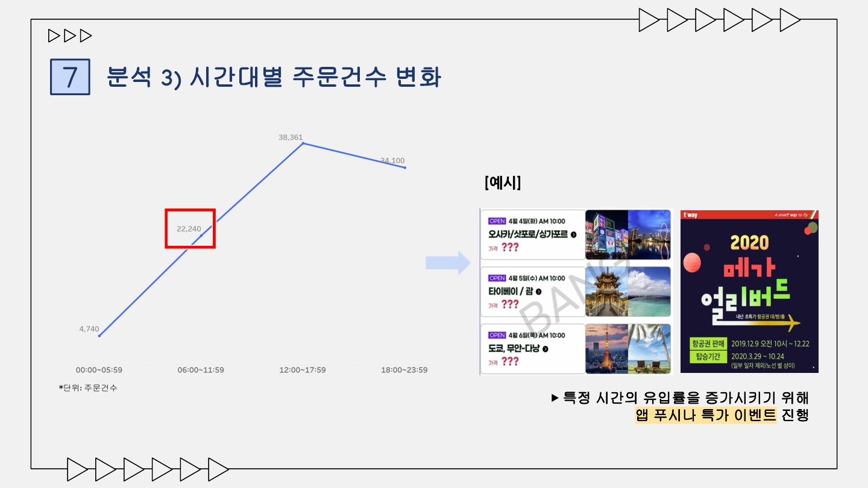Select the sale period 2019.12.9 오전 10시 ~ 12.22
The height and width of the screenshot is (488, 868).
tap(770, 343)
